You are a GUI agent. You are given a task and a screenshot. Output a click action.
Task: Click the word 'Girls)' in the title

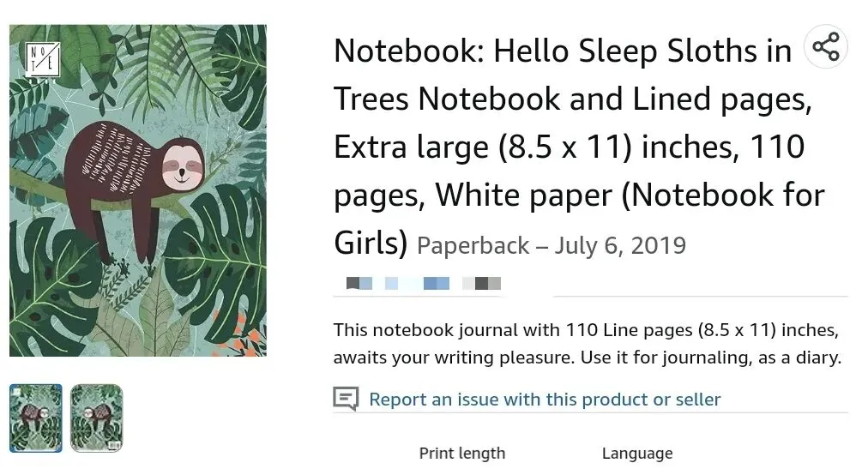pyautogui.click(x=371, y=244)
